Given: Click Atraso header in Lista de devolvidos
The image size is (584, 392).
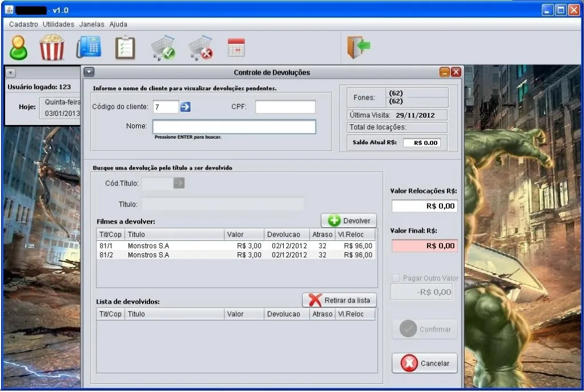Looking at the screenshot, I should click(322, 314).
